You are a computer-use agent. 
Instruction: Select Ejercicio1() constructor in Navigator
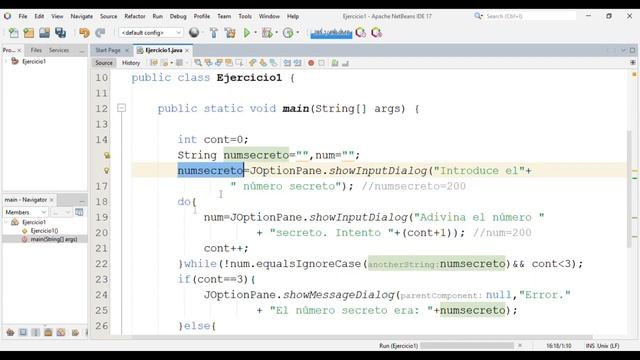[x=44, y=231]
